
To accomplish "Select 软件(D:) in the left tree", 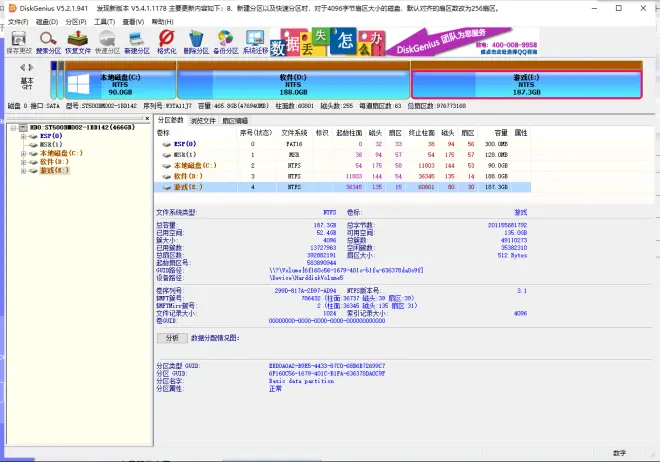I will (54, 162).
